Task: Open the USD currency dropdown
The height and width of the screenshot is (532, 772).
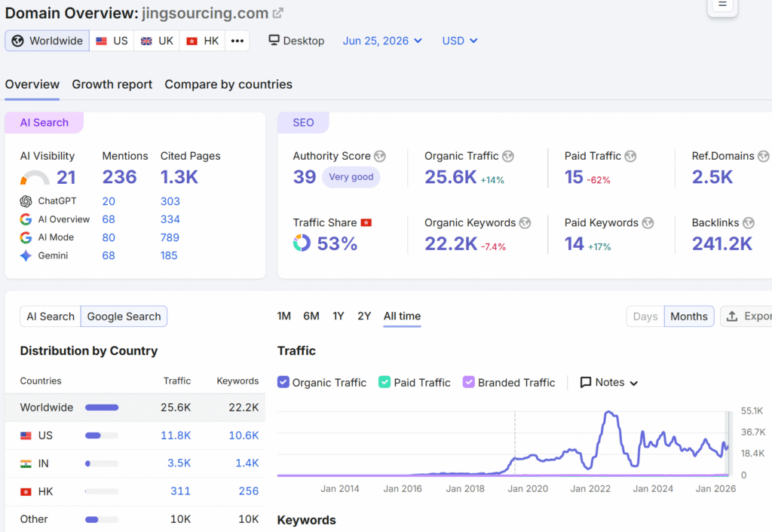Action: (460, 41)
